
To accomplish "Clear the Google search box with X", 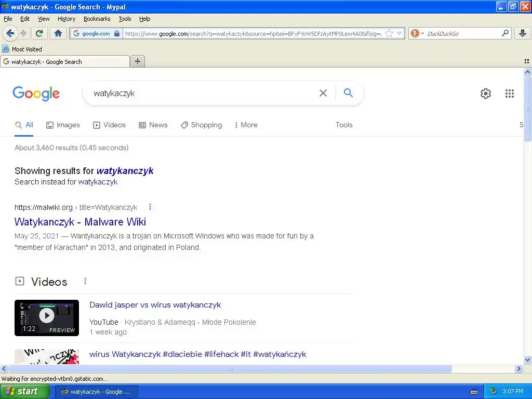I will click(323, 93).
